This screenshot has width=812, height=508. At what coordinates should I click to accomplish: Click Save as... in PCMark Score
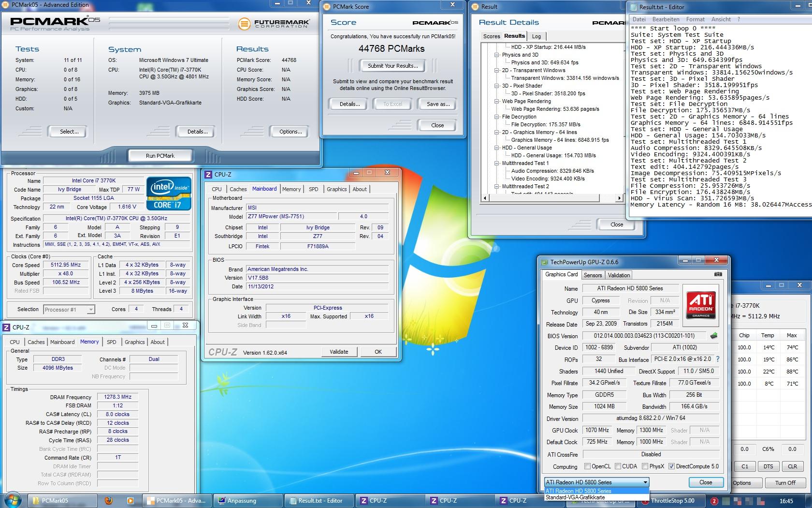tap(438, 104)
